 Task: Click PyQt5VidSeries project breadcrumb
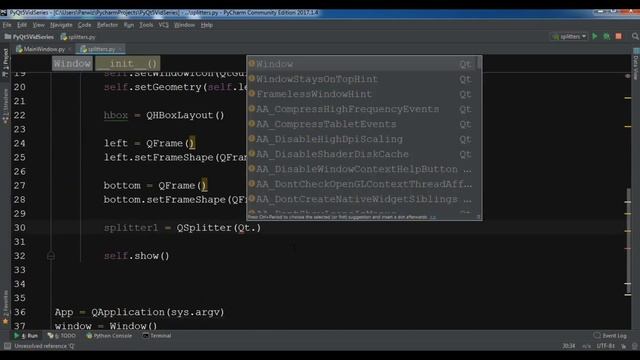click(x=29, y=37)
